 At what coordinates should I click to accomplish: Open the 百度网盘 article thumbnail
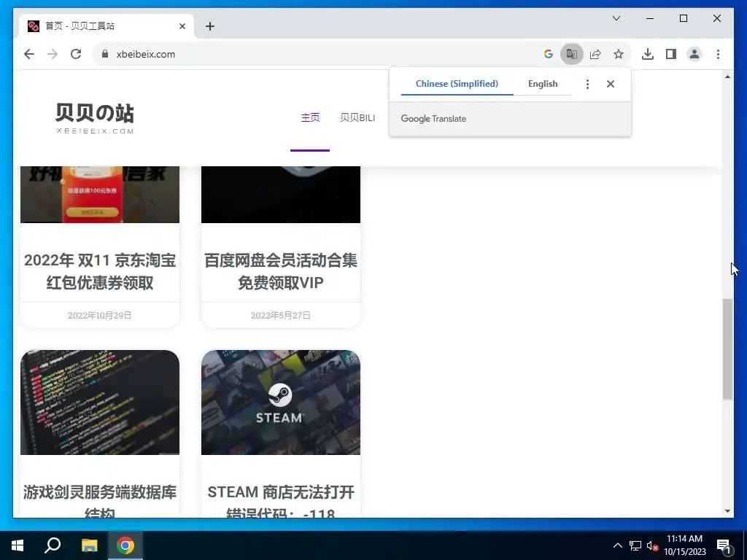tap(281, 194)
